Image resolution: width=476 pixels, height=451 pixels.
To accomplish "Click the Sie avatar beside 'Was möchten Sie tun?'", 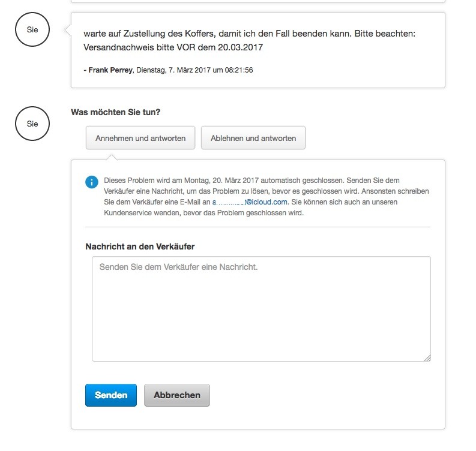I will point(32,124).
